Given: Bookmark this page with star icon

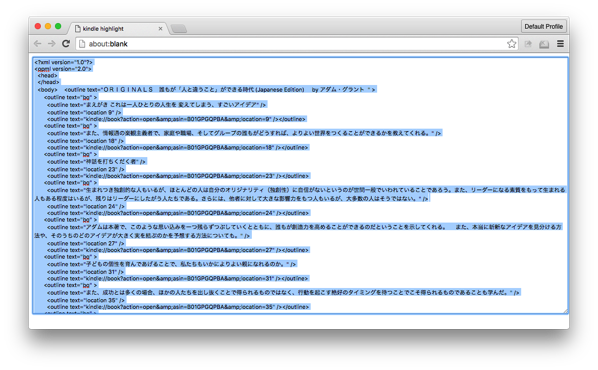Looking at the screenshot, I should 511,44.
